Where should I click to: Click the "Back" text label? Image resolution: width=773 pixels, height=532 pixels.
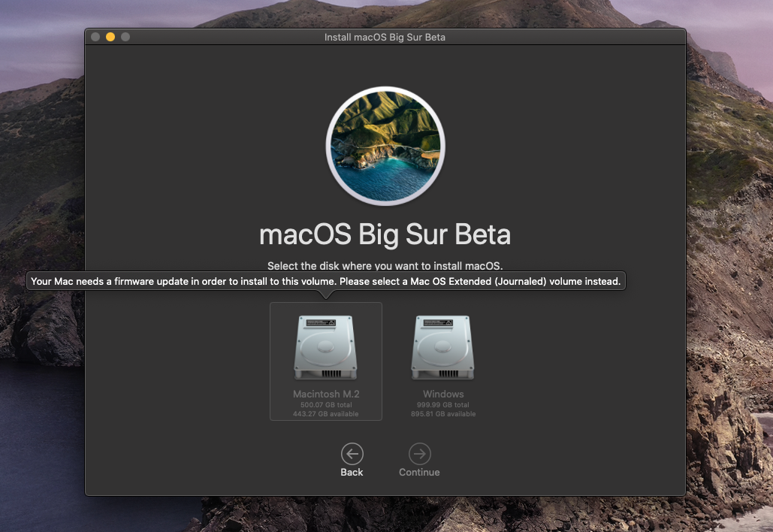pyautogui.click(x=352, y=473)
